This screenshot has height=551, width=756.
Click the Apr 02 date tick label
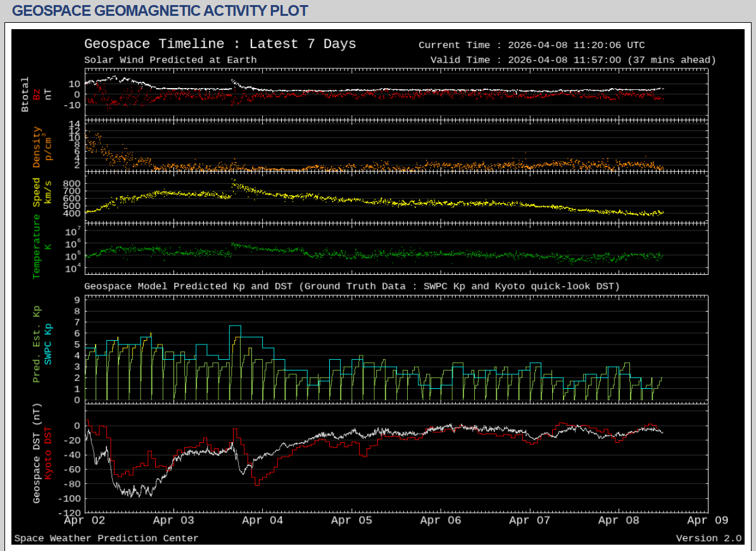(x=85, y=521)
